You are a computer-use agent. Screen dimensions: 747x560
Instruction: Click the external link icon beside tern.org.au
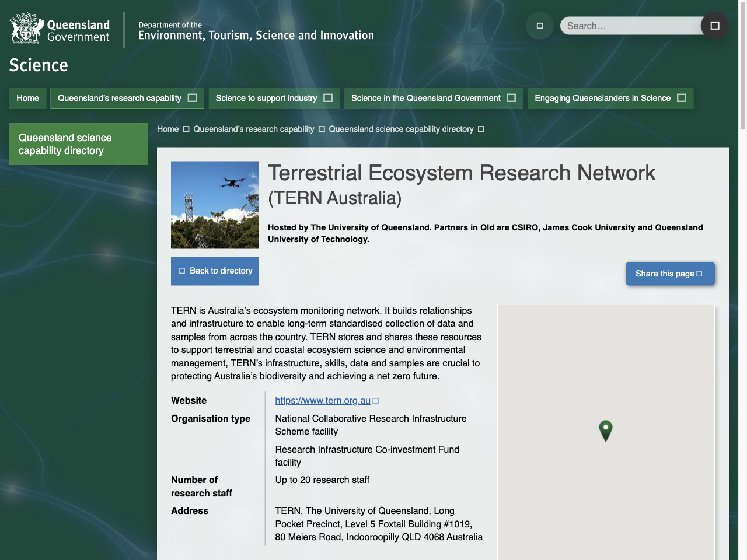pyautogui.click(x=376, y=401)
